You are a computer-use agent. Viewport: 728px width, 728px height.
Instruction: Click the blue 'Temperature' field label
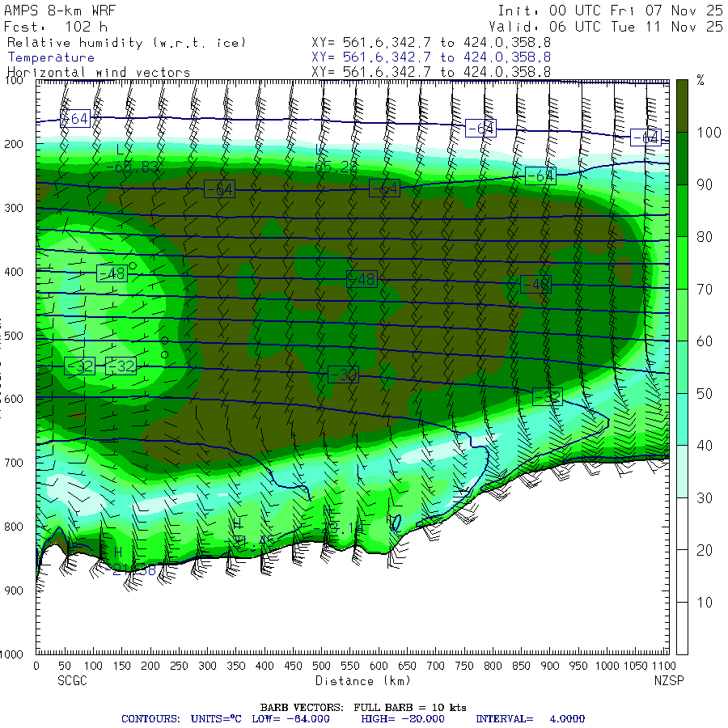(x=51, y=57)
